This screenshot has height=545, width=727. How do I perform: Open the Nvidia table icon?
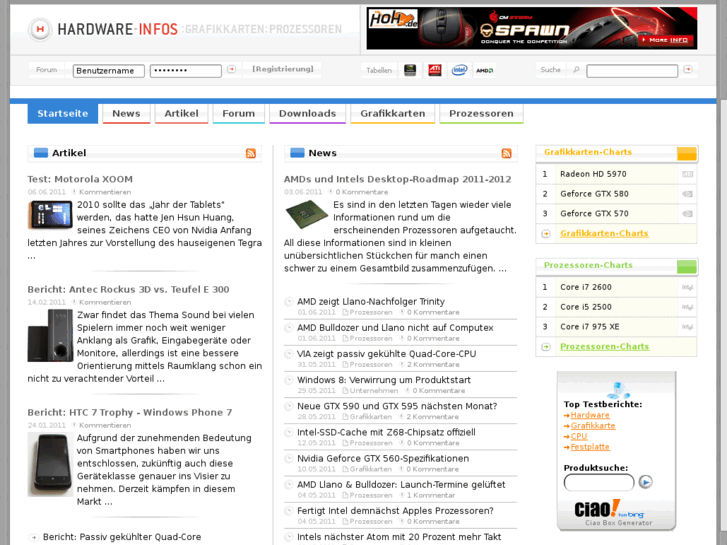tap(410, 70)
